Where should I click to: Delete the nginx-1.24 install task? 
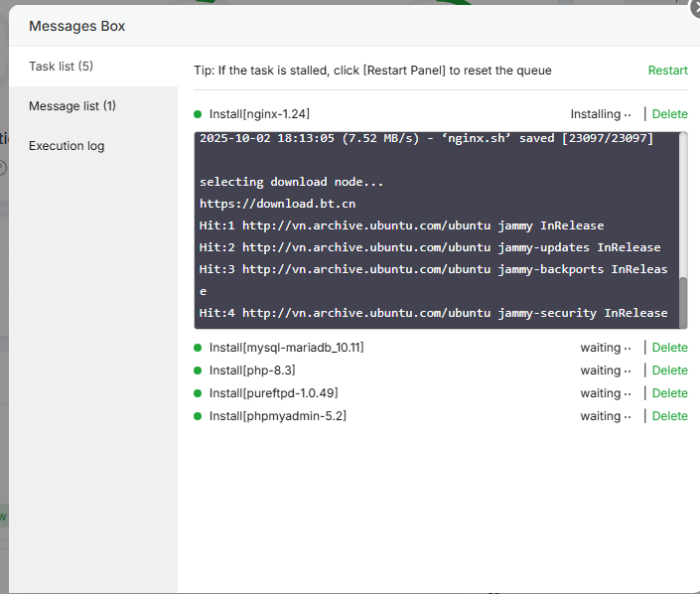669,114
